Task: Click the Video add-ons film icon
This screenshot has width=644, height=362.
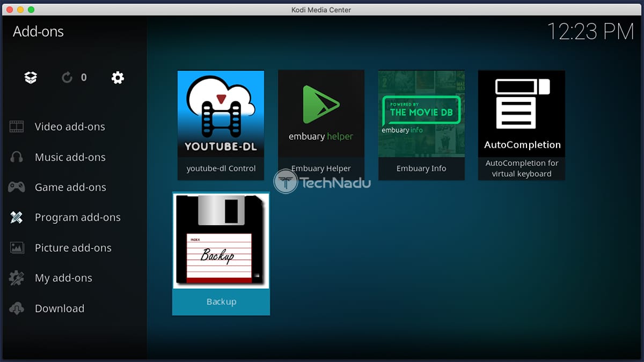Action: click(x=17, y=127)
